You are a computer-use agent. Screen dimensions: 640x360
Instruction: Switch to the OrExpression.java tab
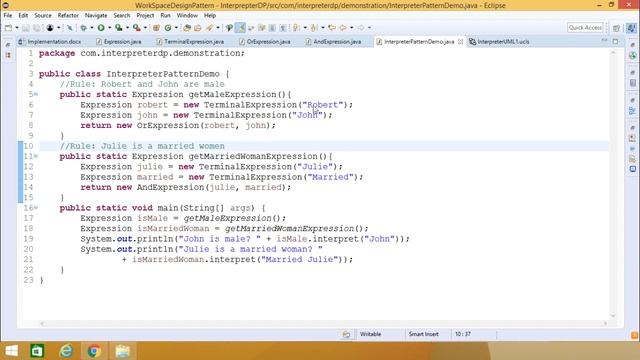tap(265, 42)
